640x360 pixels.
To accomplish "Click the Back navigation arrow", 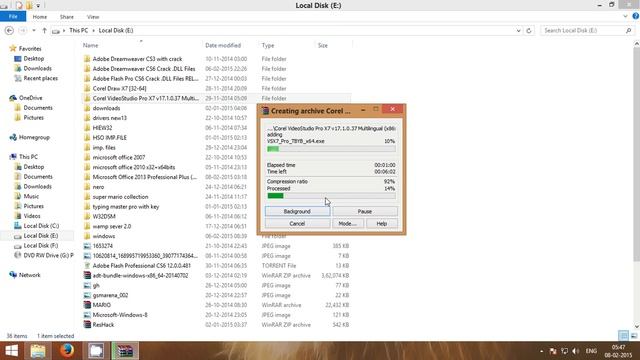I will pos(9,31).
